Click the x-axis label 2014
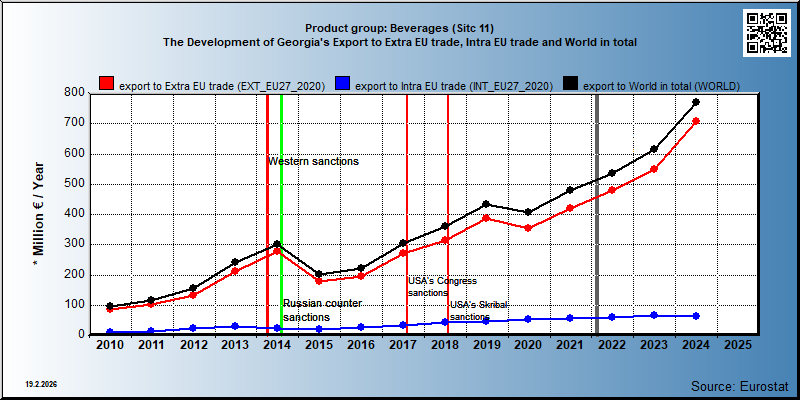This screenshot has height=400, width=800. pyautogui.click(x=277, y=345)
